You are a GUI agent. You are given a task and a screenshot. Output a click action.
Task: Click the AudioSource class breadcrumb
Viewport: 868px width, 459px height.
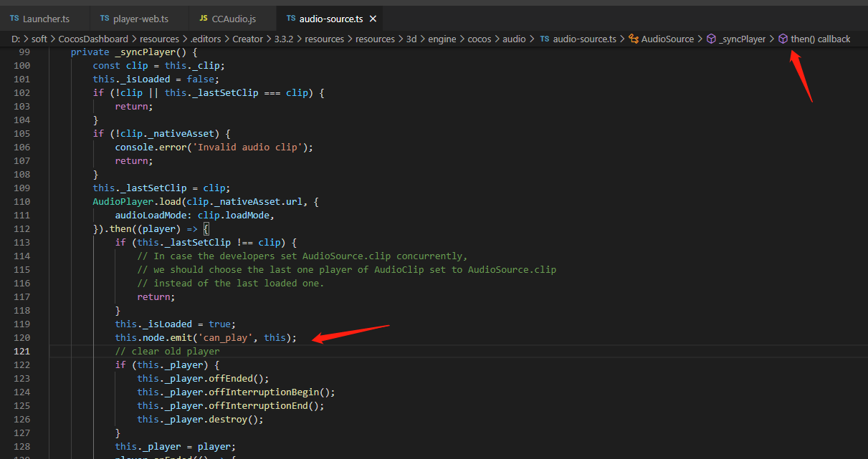pyautogui.click(x=667, y=39)
